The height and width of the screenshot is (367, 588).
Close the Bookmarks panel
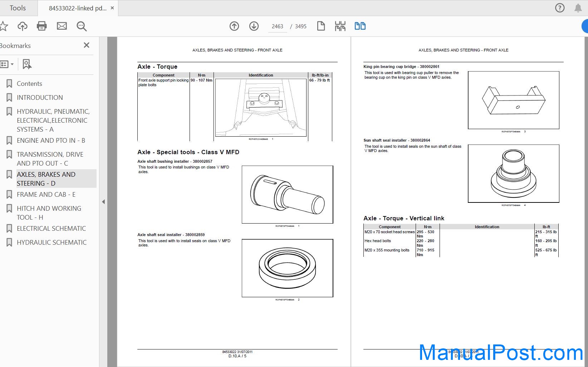click(x=87, y=45)
